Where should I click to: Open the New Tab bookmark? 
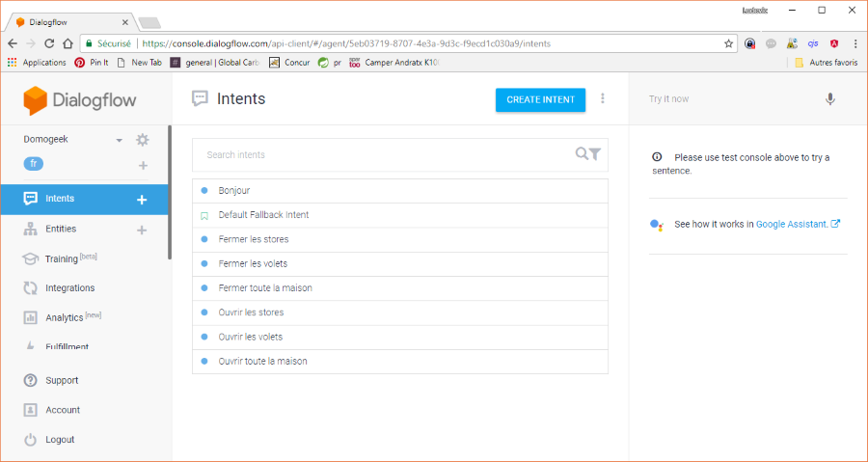pos(140,63)
